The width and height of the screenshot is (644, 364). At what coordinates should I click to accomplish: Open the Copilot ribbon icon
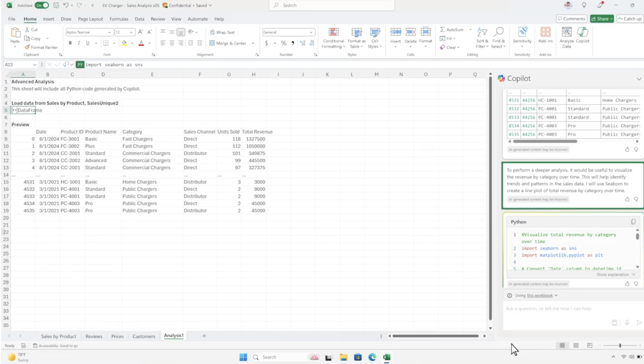pyautogui.click(x=582, y=35)
